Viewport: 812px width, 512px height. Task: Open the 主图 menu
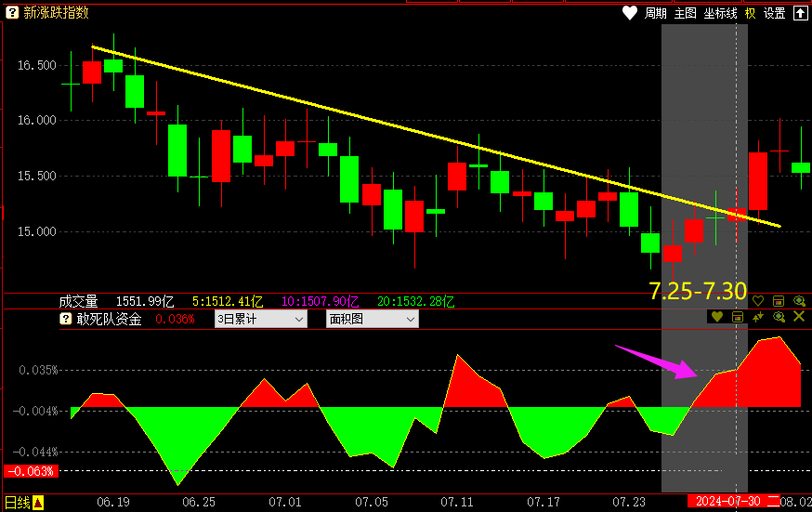(x=685, y=13)
